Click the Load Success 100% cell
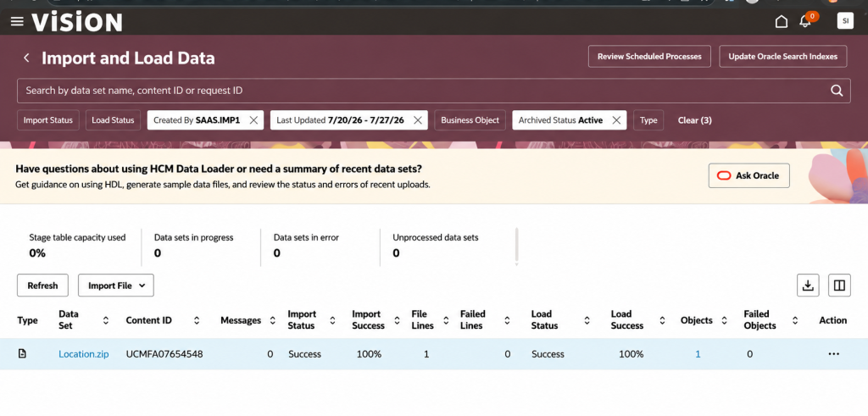Image resolution: width=868 pixels, height=416 pixels. tap(631, 354)
